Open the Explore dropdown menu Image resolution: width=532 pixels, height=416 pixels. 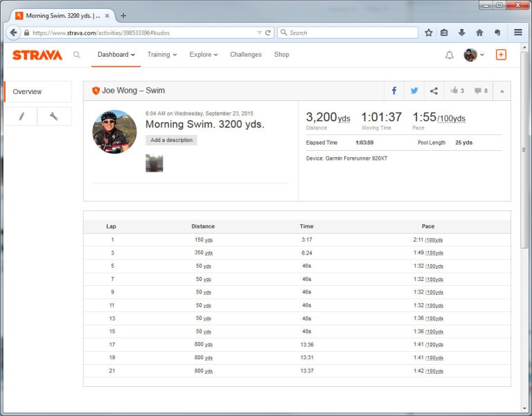[204, 55]
